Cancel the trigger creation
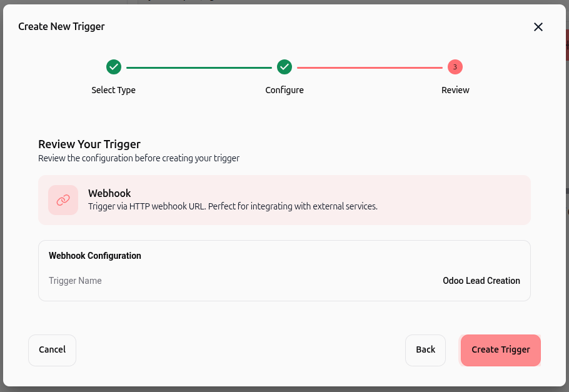The height and width of the screenshot is (392, 569). coord(53,350)
